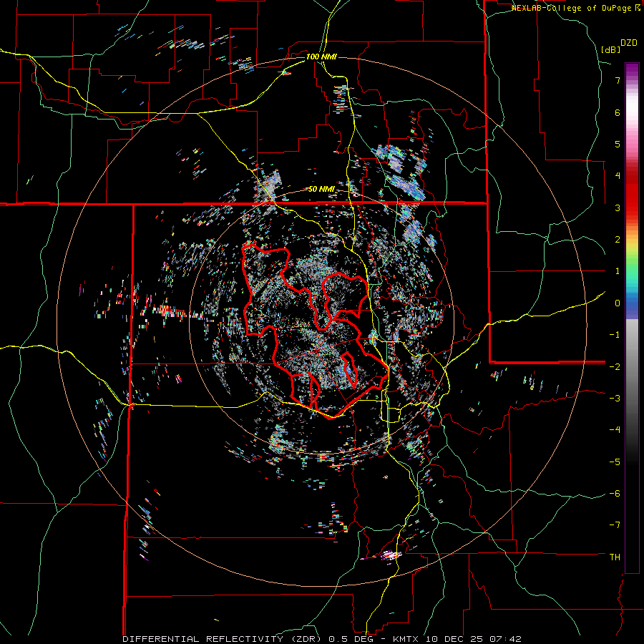
Task: Click the "-2" color scale value
Action: (x=615, y=366)
